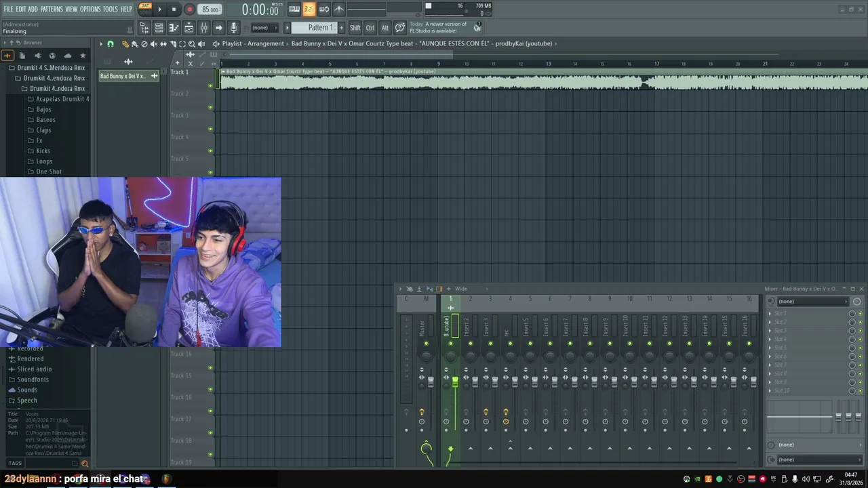Show cloud content in the Browser

(x=67, y=56)
